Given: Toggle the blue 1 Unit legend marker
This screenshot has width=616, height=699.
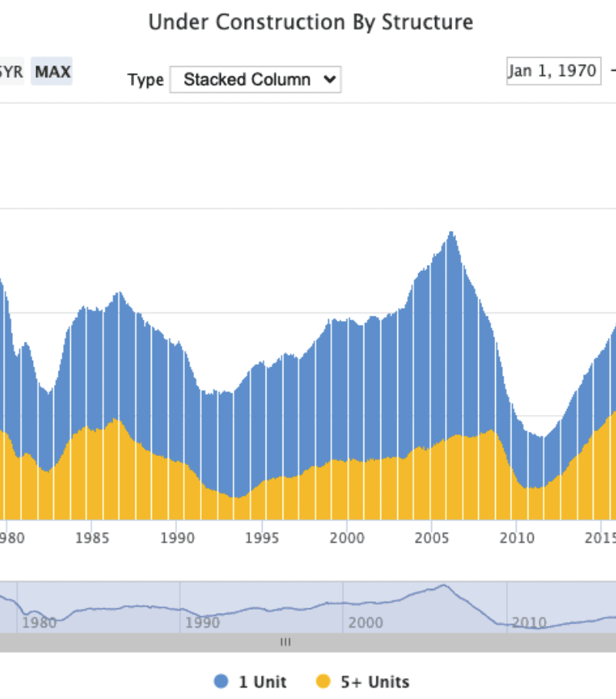Looking at the screenshot, I should 222,681.
